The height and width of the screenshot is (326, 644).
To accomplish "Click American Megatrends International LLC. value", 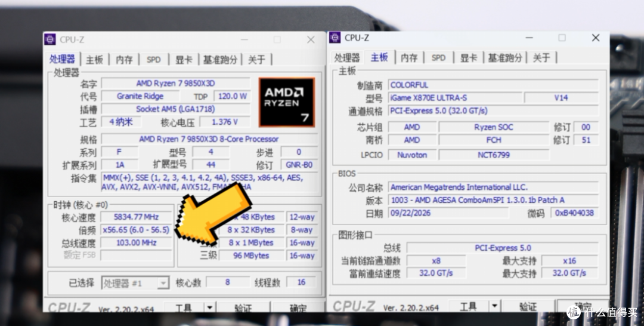I will click(493, 187).
